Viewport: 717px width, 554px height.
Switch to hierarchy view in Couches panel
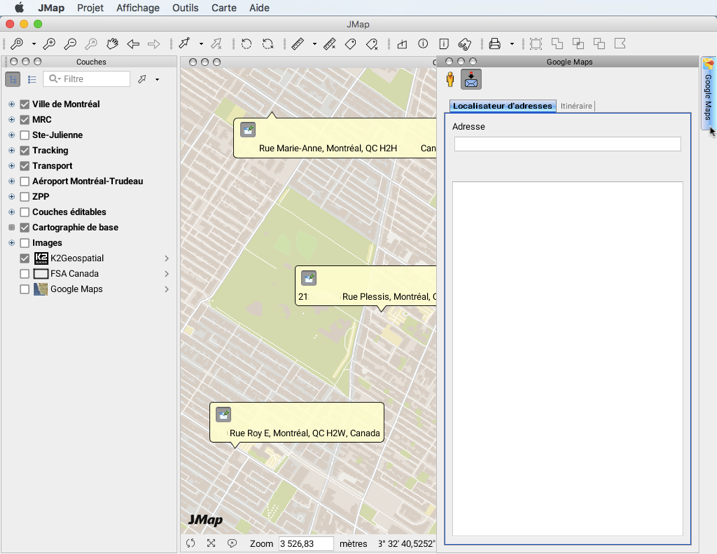click(x=13, y=79)
